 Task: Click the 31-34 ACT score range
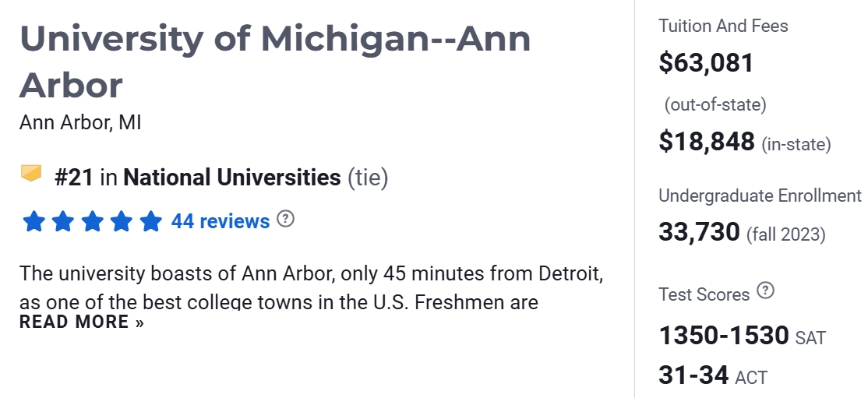coord(693,376)
